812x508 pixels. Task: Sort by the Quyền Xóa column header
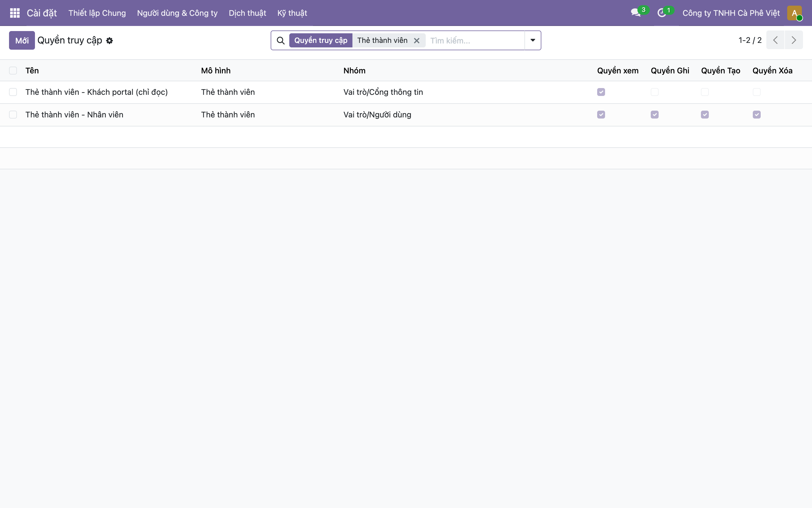coord(773,71)
